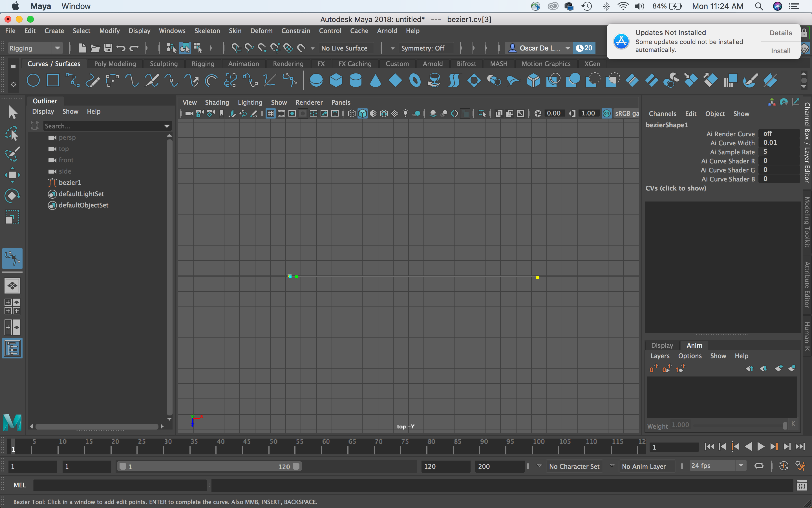The height and width of the screenshot is (508, 812).
Task: Click the auto keyframe toggle icon
Action: click(784, 466)
